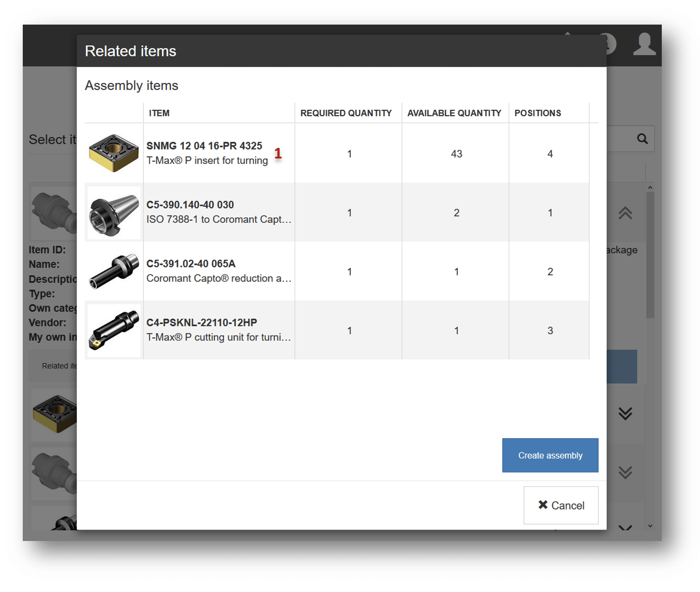Open the C4-PSKNL-22110-12HP item name

[202, 322]
